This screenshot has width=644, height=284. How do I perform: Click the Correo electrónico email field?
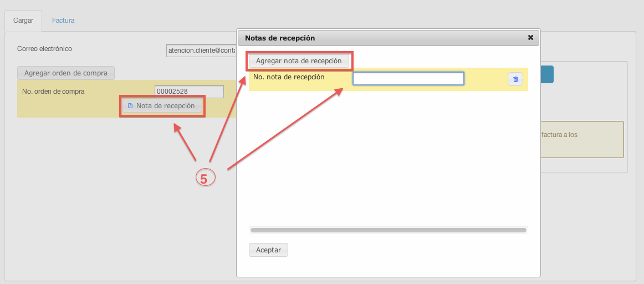click(x=202, y=50)
